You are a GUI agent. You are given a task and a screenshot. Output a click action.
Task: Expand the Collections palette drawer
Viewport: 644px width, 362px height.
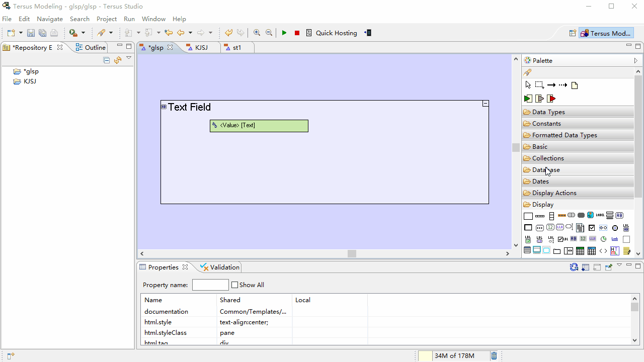click(x=578, y=158)
